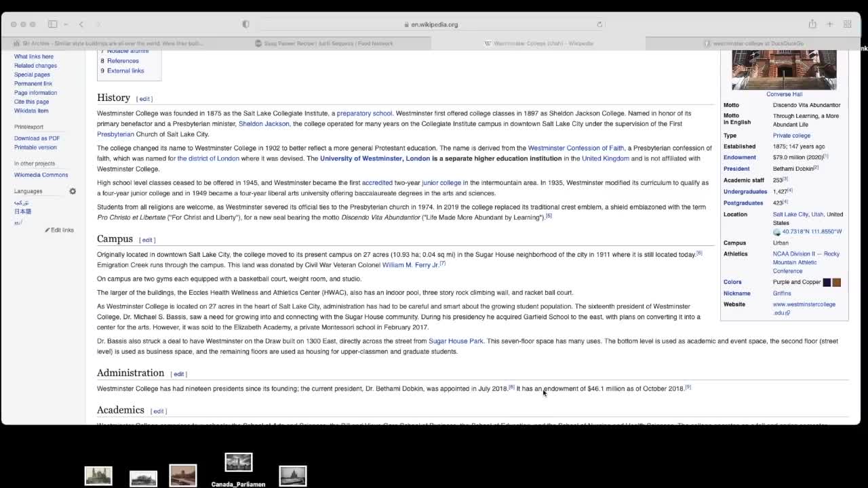Click the Share toolbar icon
Viewport: 868px width, 488px height.
pos(812,24)
